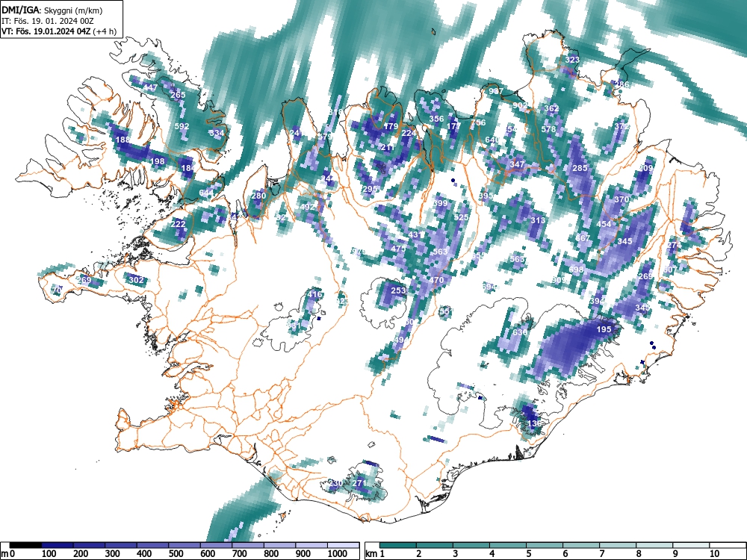Click the 'km 1' legend label
This screenshot has width=747, height=560.
pos(376,554)
